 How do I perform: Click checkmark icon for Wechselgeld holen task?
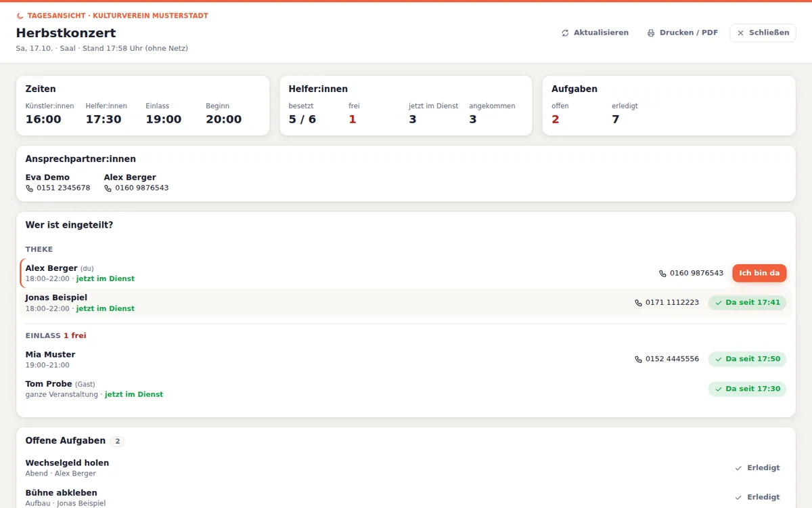tap(738, 468)
